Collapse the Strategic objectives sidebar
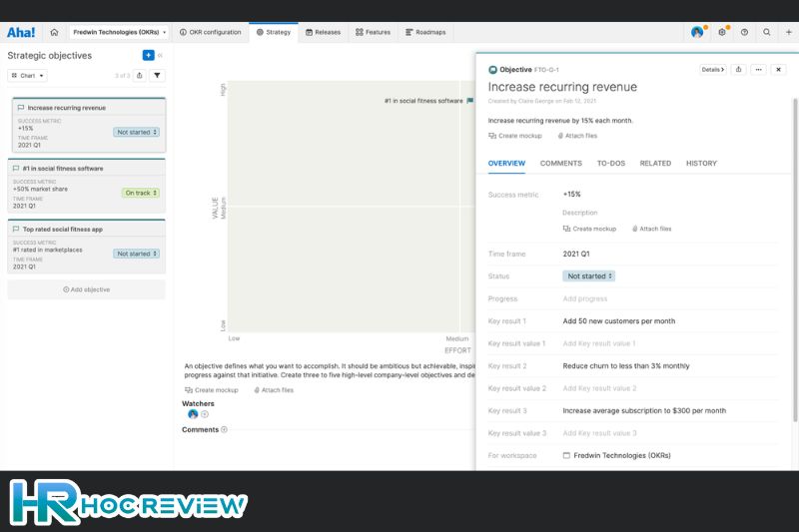Screen dimensions: 799x532 (160, 55)
